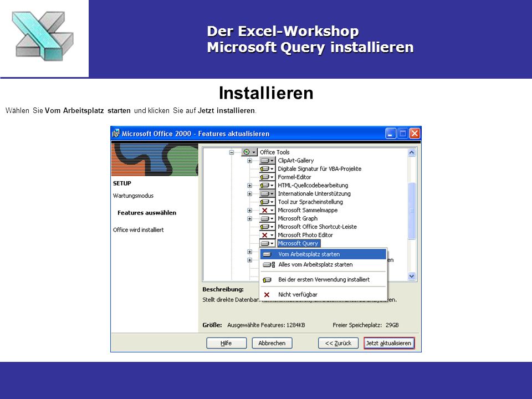Expand the ClipArt-Gallery node
Screen dimensions: 532x399
[x=249, y=161]
